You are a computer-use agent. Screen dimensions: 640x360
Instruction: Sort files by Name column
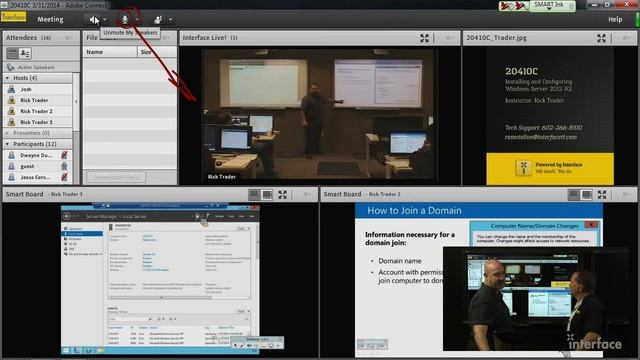click(110, 52)
